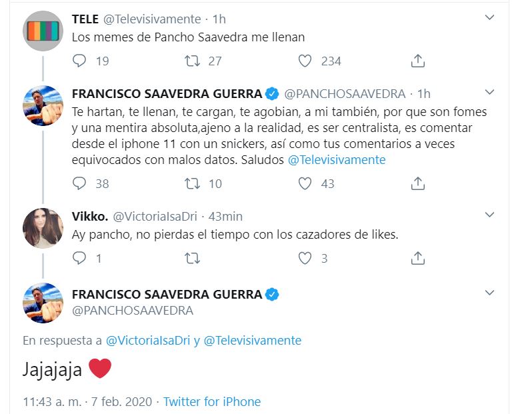This screenshot has height=414, width=532.
Task: Open more options chevron on TELE's tweet
Action: pyautogui.click(x=489, y=17)
